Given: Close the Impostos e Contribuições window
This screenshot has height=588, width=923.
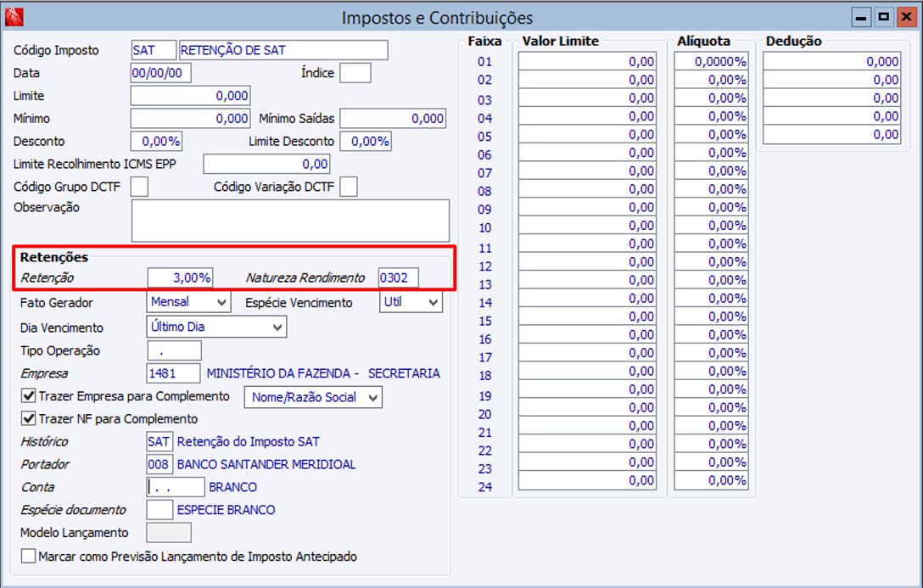Looking at the screenshot, I should [906, 17].
